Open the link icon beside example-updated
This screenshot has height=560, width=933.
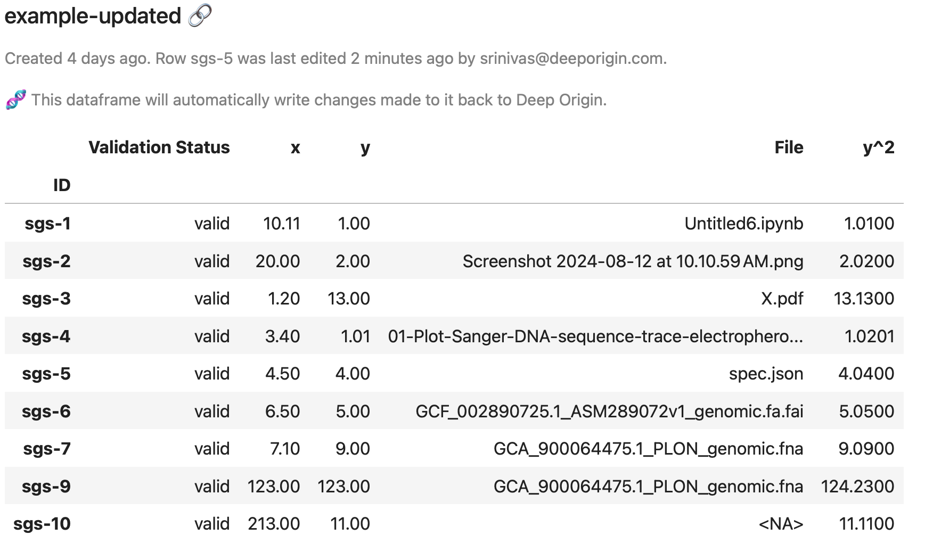coord(200,15)
